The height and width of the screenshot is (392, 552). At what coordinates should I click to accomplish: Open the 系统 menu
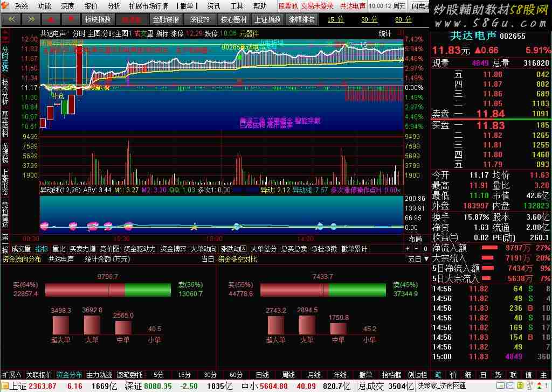tap(22, 6)
